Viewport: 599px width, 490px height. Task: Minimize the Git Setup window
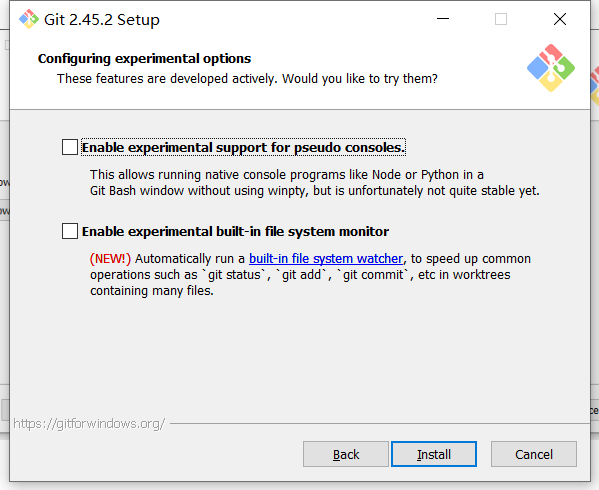click(443, 19)
